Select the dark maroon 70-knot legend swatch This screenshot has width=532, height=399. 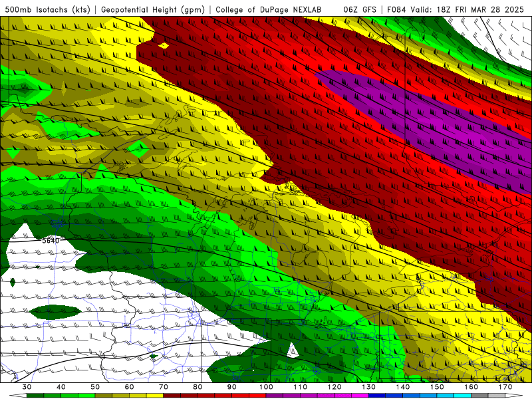click(x=172, y=396)
